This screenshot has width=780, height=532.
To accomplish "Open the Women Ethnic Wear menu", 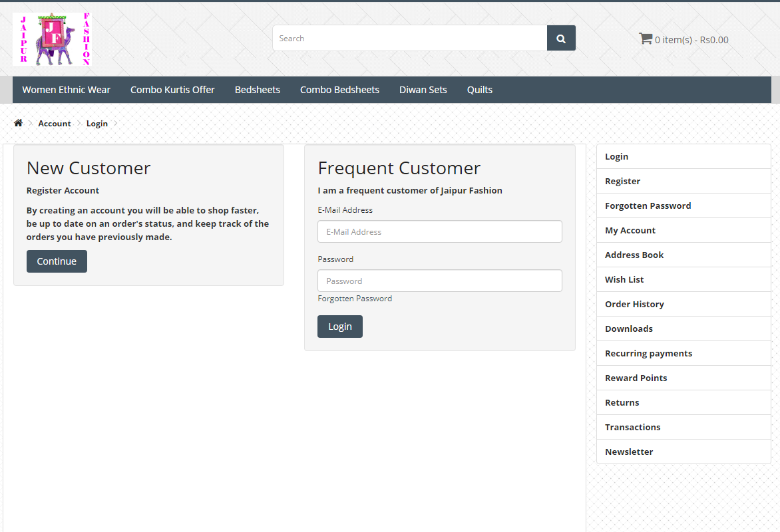I will (66, 90).
